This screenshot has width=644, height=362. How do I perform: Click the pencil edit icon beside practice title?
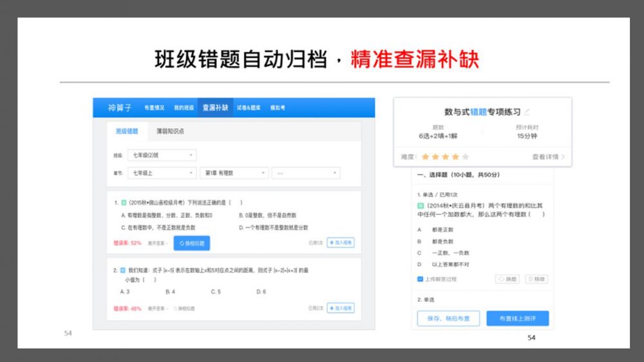(x=527, y=112)
